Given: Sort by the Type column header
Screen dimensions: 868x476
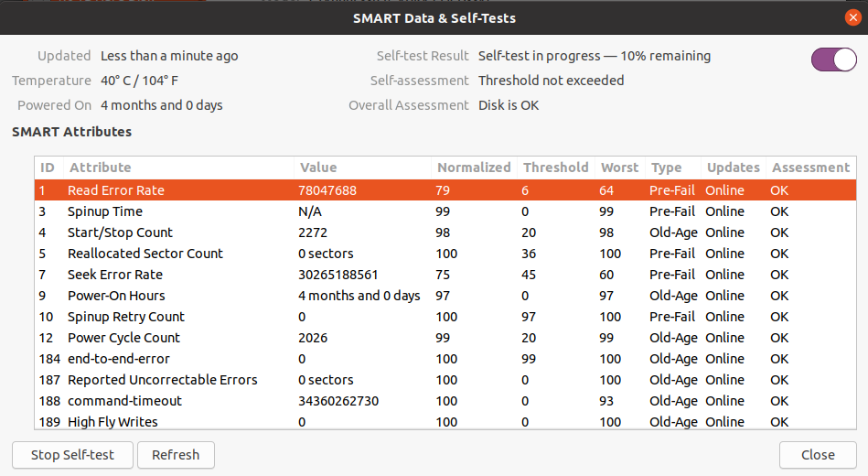Looking at the screenshot, I should [x=672, y=168].
